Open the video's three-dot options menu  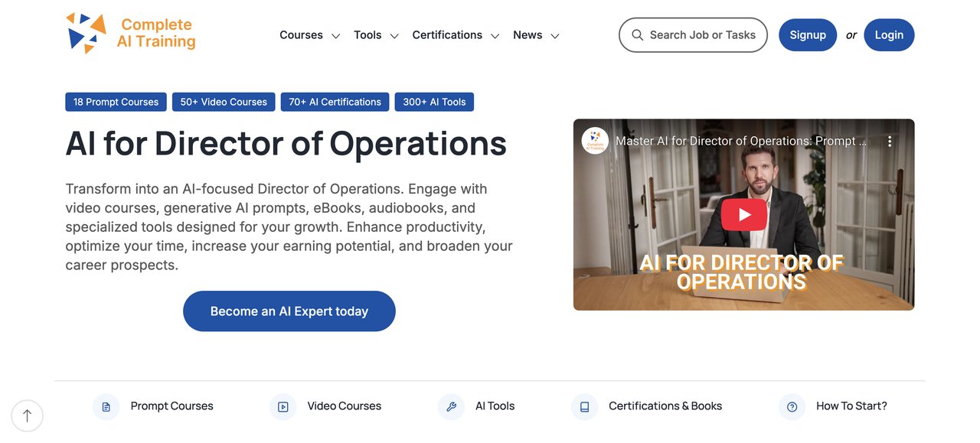pyautogui.click(x=890, y=142)
